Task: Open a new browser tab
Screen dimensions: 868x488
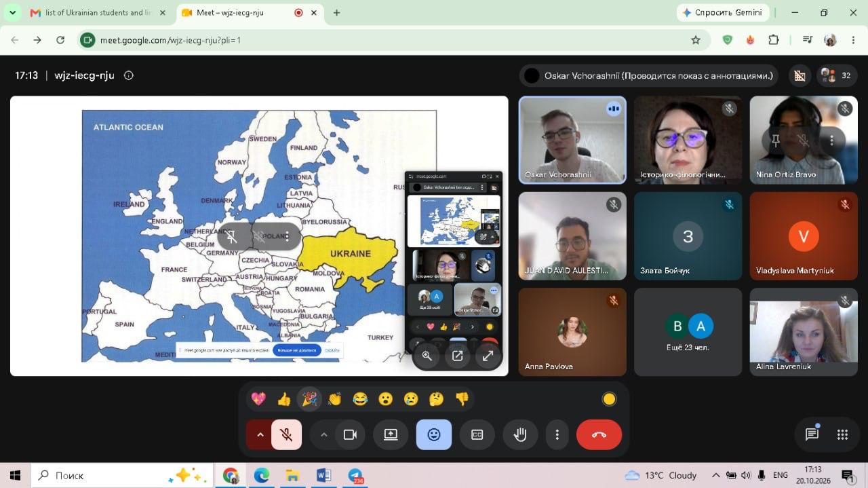Action: click(337, 13)
